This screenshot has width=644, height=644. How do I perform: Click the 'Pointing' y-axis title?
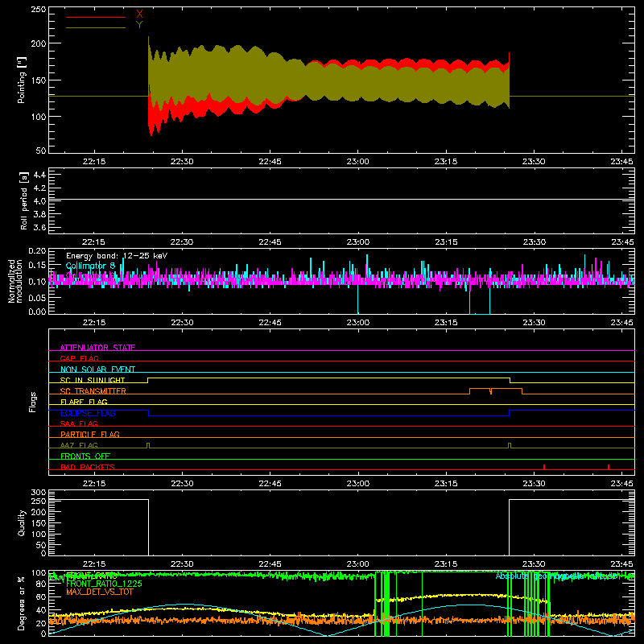22,80
